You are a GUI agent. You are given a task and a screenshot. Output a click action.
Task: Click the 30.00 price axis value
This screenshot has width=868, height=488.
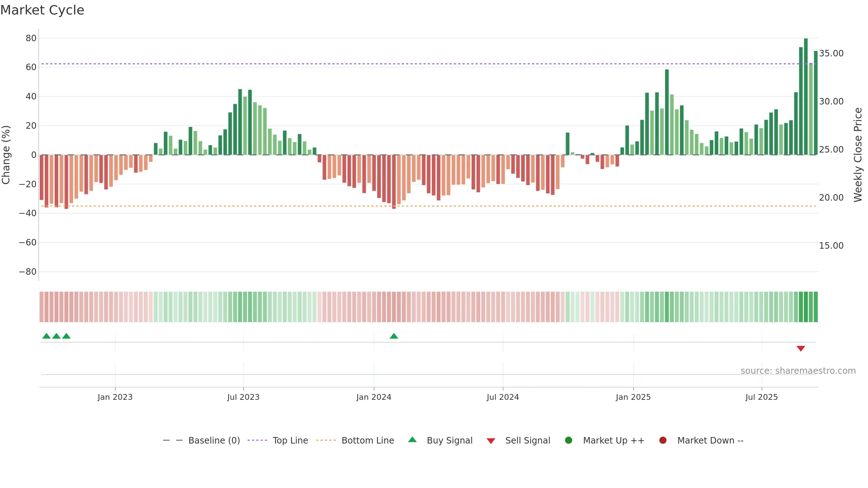pyautogui.click(x=831, y=102)
